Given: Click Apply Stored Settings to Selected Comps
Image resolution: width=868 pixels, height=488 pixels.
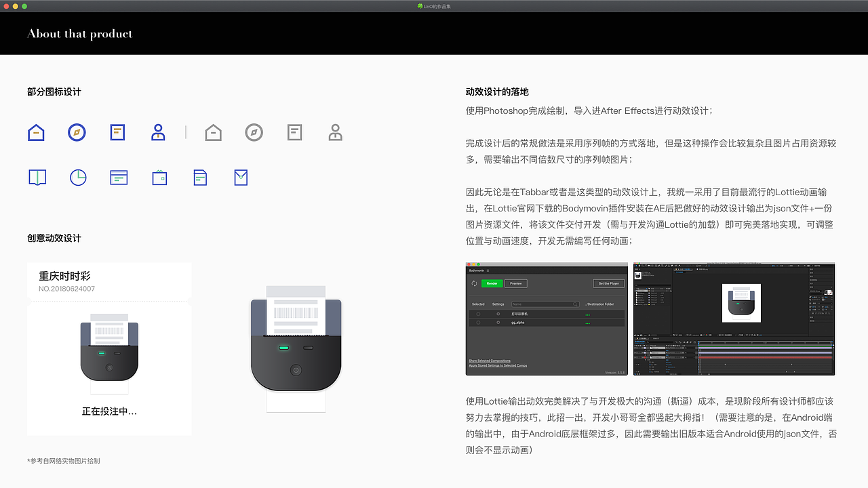Looking at the screenshot, I should click(x=498, y=365).
